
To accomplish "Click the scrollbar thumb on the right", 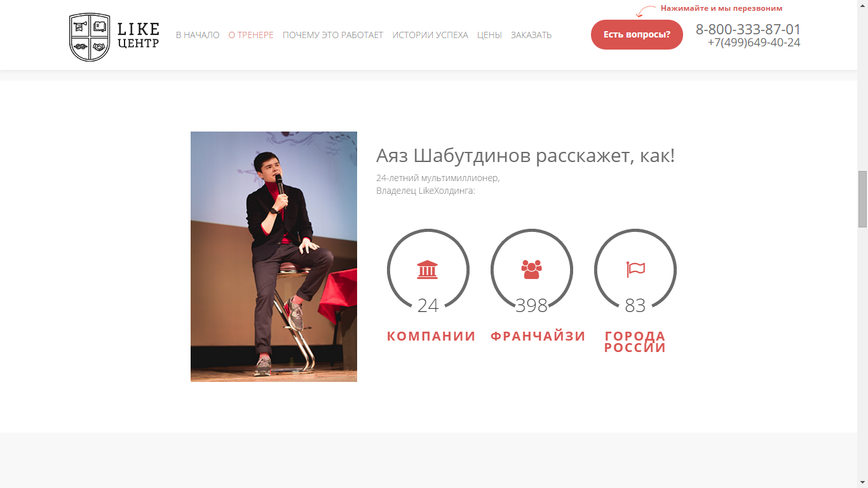I will (862, 199).
